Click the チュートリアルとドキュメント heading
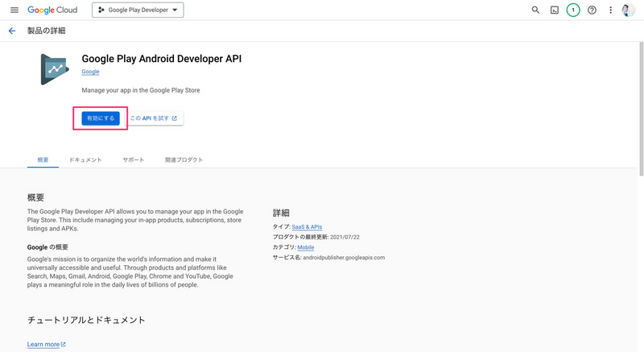 [x=86, y=320]
